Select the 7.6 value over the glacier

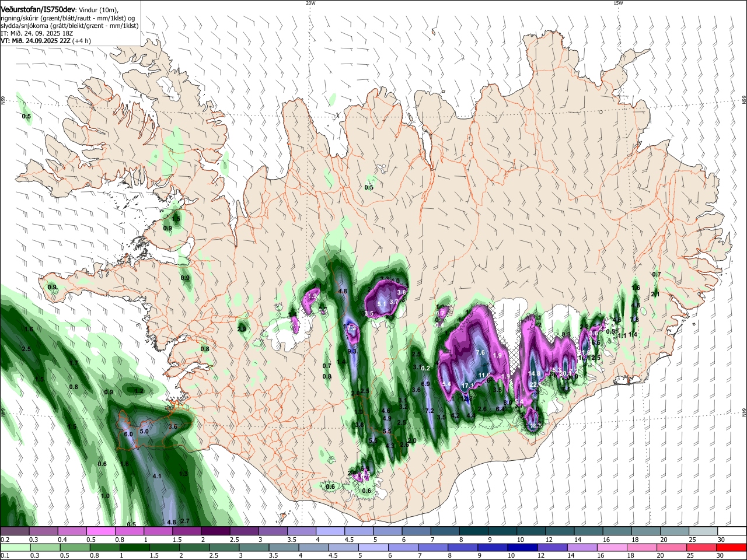[x=480, y=353]
